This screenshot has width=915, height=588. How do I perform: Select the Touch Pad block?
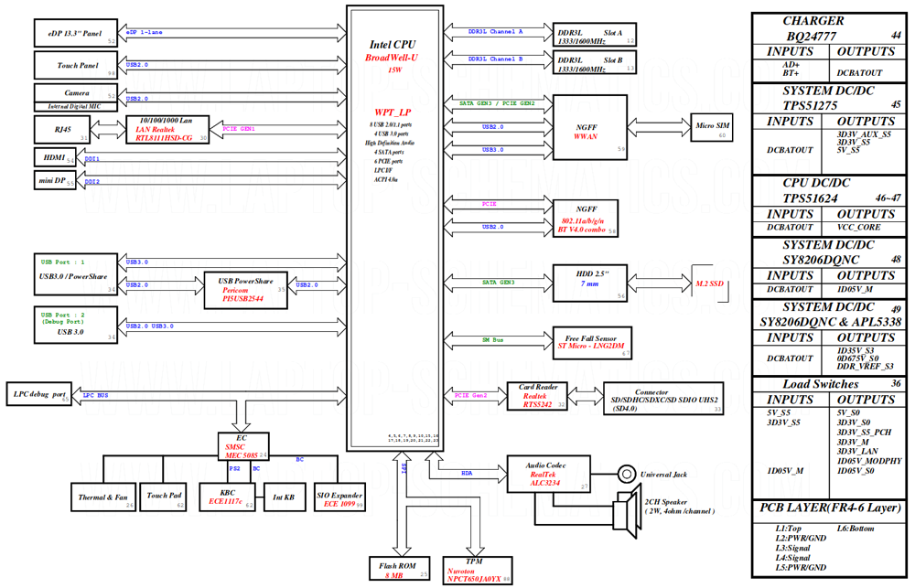(x=164, y=497)
